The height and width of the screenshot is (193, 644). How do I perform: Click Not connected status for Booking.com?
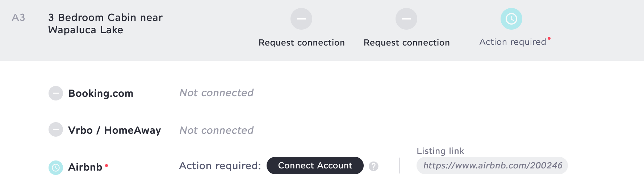tap(217, 93)
